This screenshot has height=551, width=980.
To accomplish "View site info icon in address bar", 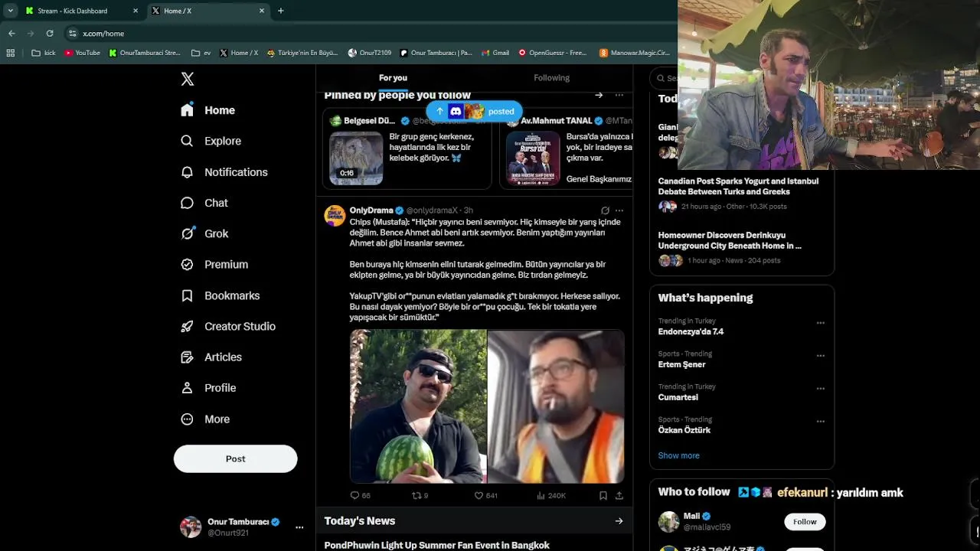I will click(73, 33).
